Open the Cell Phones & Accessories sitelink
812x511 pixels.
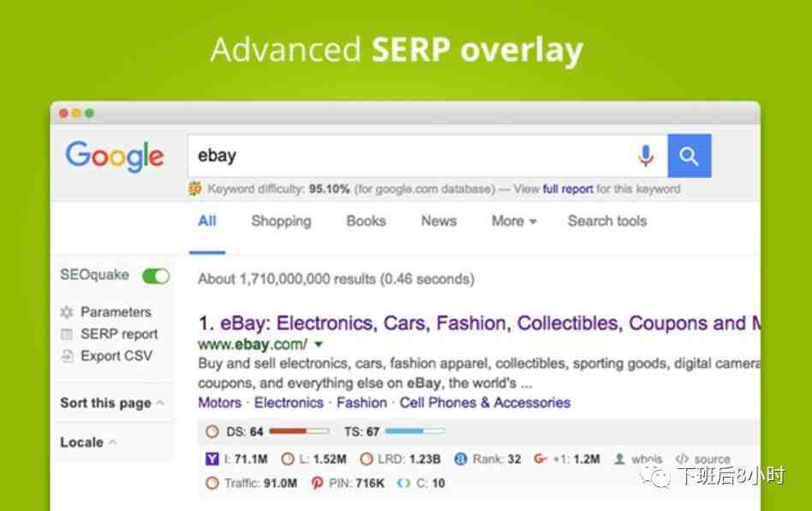(485, 403)
